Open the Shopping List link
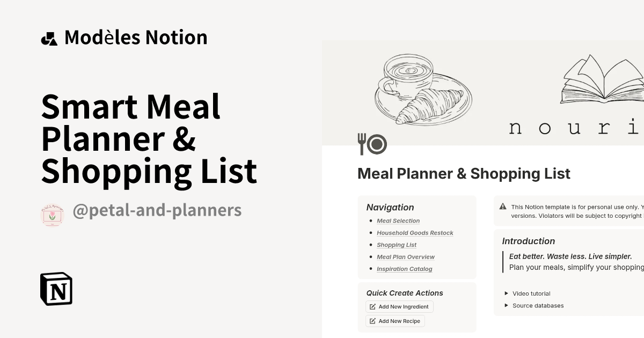The height and width of the screenshot is (338, 644). click(397, 245)
